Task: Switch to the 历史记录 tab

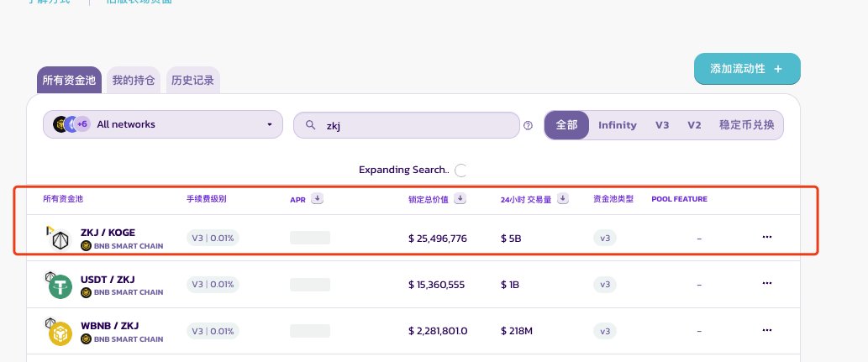Action: 192,81
